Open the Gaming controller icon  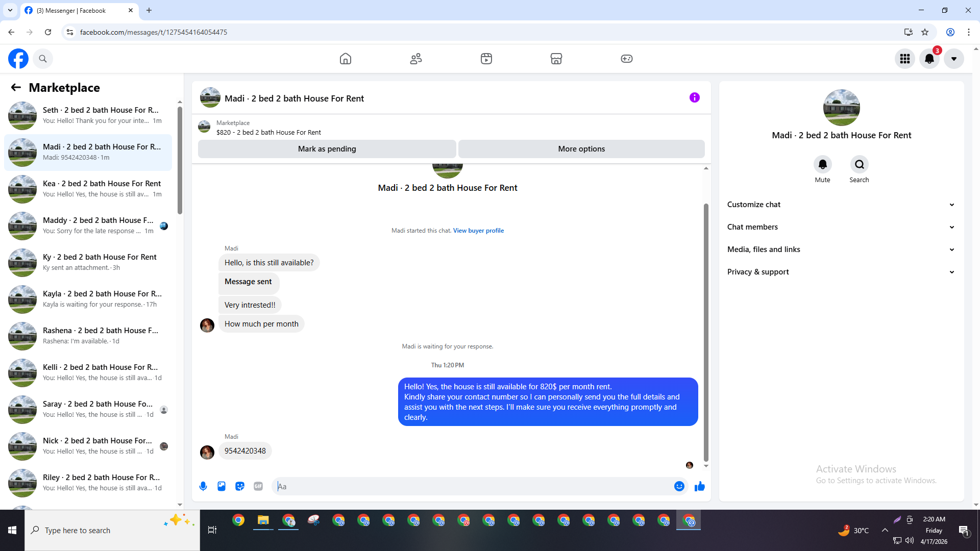point(627,59)
